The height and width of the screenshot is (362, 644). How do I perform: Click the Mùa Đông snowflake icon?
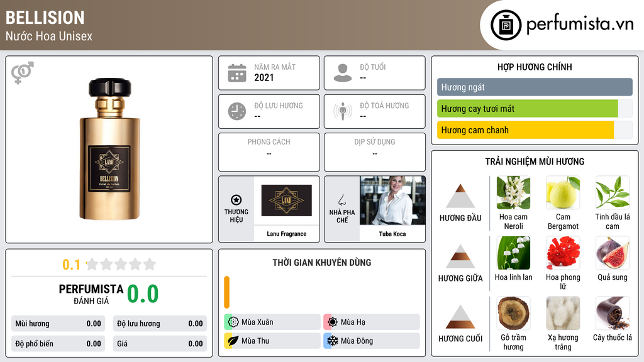click(x=333, y=341)
